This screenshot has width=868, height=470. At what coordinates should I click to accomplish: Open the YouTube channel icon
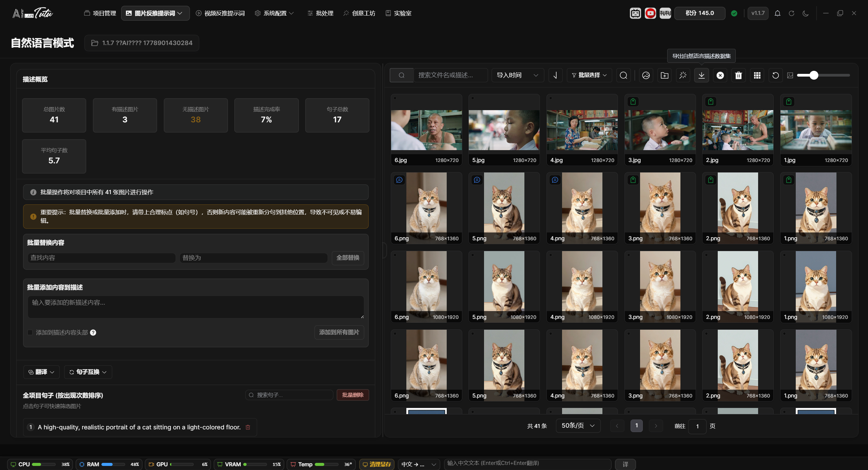[650, 13]
